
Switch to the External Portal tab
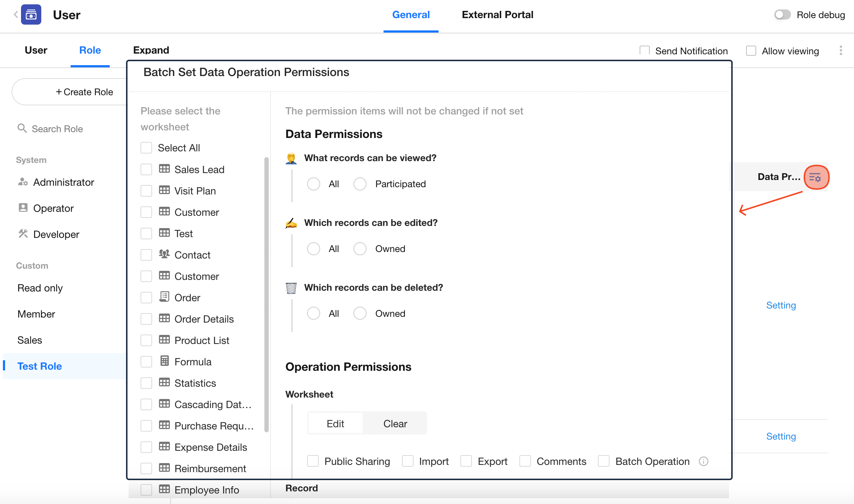click(497, 15)
